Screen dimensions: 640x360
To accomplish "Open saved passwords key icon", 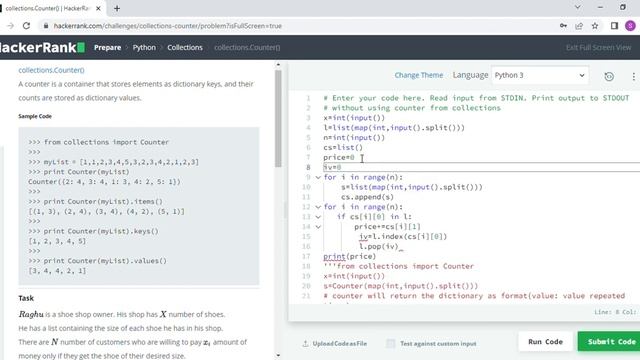I will [x=563, y=26].
